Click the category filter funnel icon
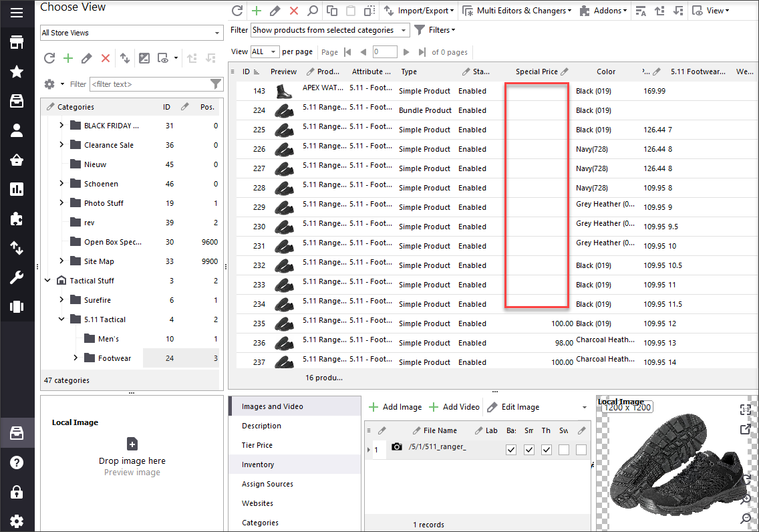This screenshot has height=532, width=759. (216, 84)
